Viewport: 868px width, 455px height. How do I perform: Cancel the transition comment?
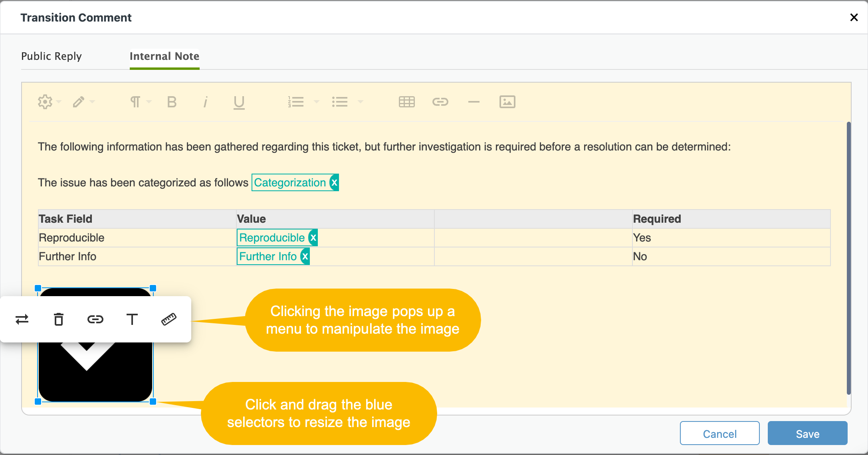click(x=720, y=433)
